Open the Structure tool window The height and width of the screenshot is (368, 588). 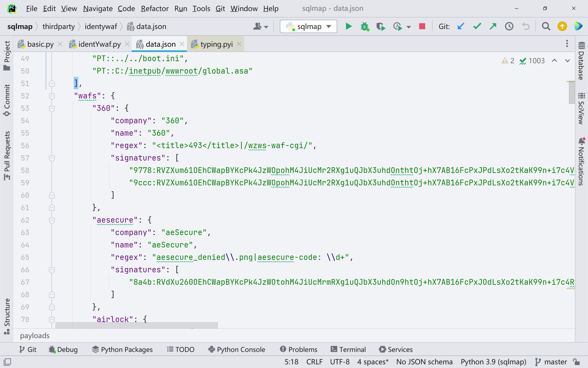coord(7,316)
